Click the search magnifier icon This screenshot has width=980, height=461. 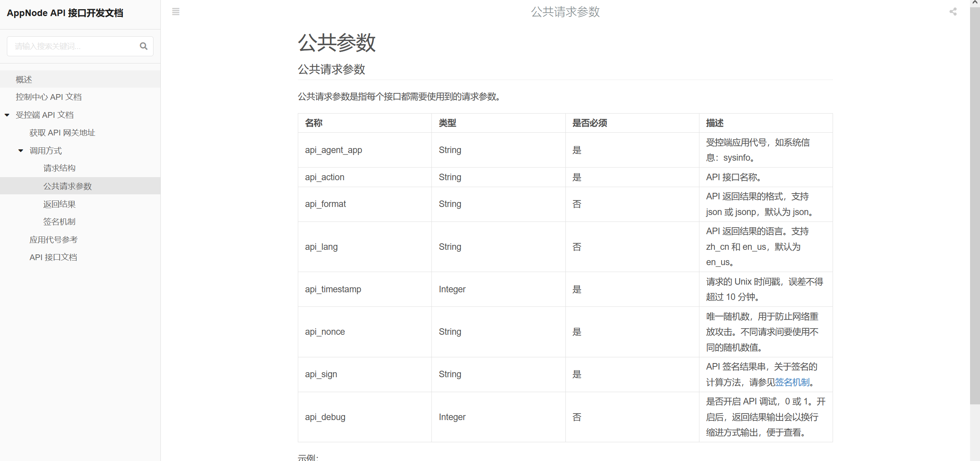144,46
